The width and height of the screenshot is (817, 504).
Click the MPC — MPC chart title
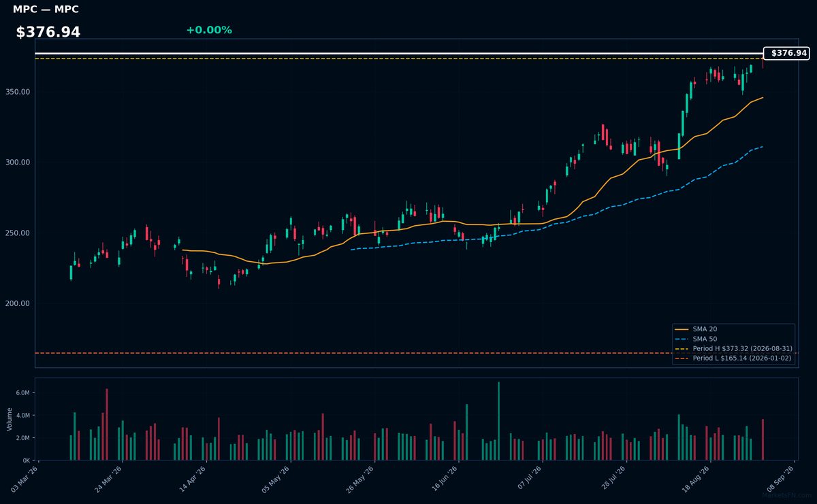point(46,10)
